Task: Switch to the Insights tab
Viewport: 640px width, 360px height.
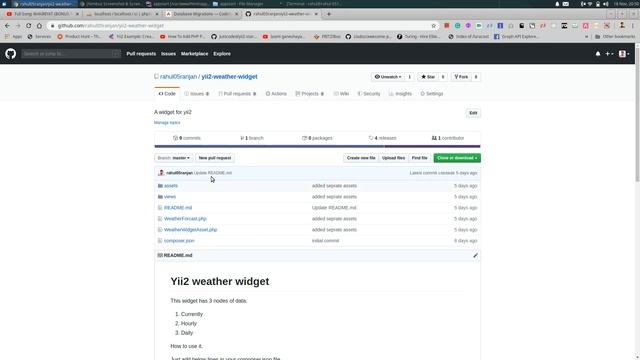Action: coord(400,93)
